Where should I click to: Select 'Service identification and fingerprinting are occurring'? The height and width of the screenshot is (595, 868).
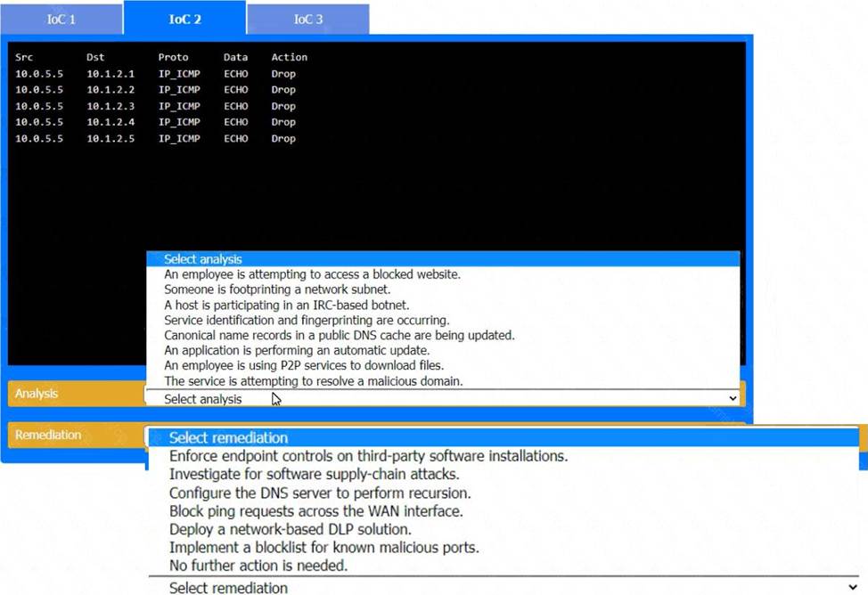(307, 320)
